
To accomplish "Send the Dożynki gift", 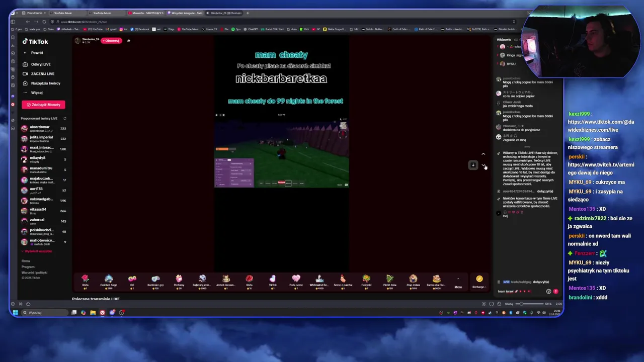I will [x=366, y=281].
